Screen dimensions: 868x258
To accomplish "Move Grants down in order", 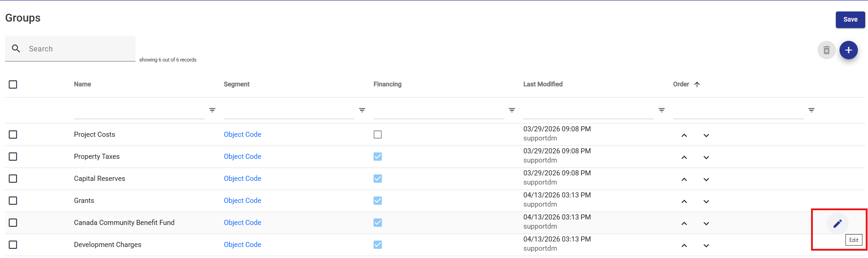I will 706,202.
